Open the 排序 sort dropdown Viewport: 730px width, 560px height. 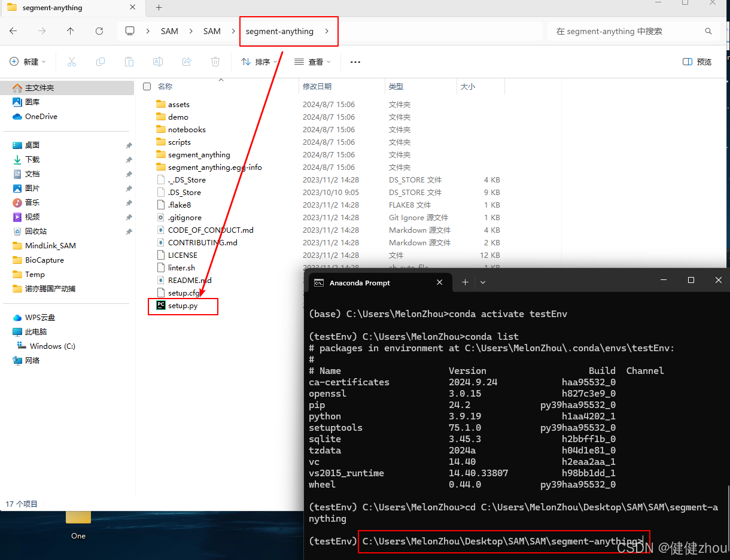[x=259, y=62]
